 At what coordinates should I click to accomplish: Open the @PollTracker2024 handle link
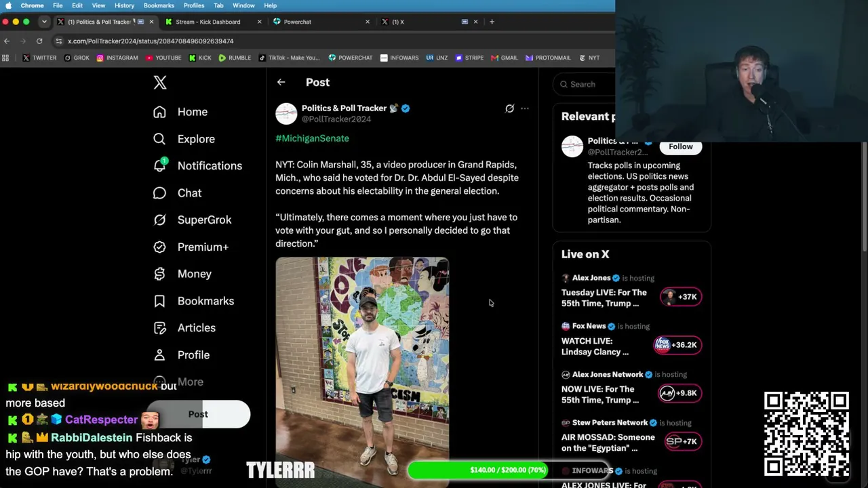[x=336, y=119]
